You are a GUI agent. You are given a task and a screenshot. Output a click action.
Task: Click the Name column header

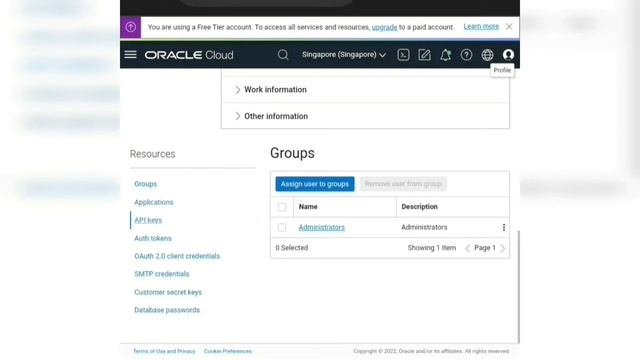[308, 207]
